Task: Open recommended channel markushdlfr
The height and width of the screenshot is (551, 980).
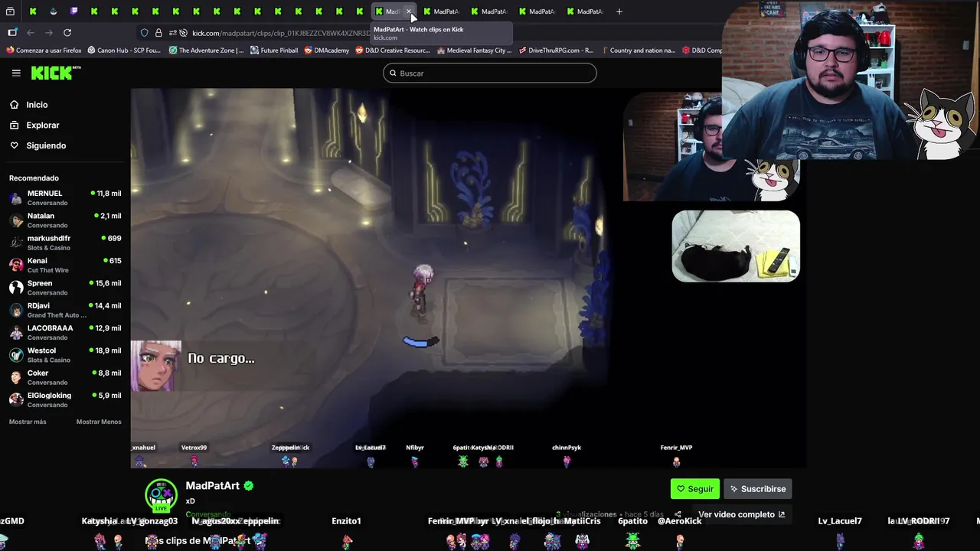Action: (65, 243)
